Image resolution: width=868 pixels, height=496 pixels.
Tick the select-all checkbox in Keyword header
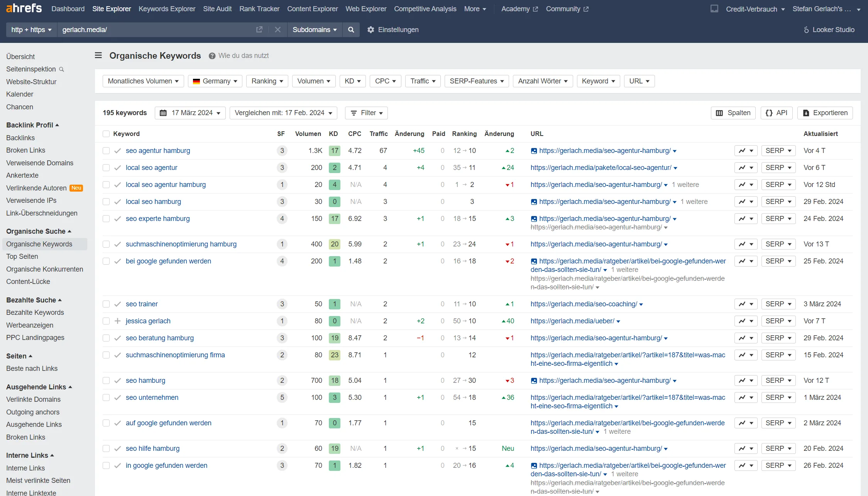tap(106, 134)
